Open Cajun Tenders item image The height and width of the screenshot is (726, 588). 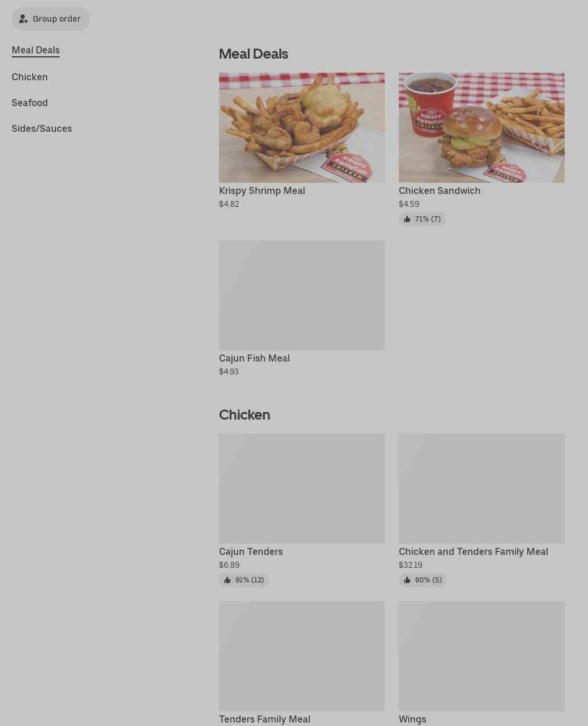tap(302, 489)
